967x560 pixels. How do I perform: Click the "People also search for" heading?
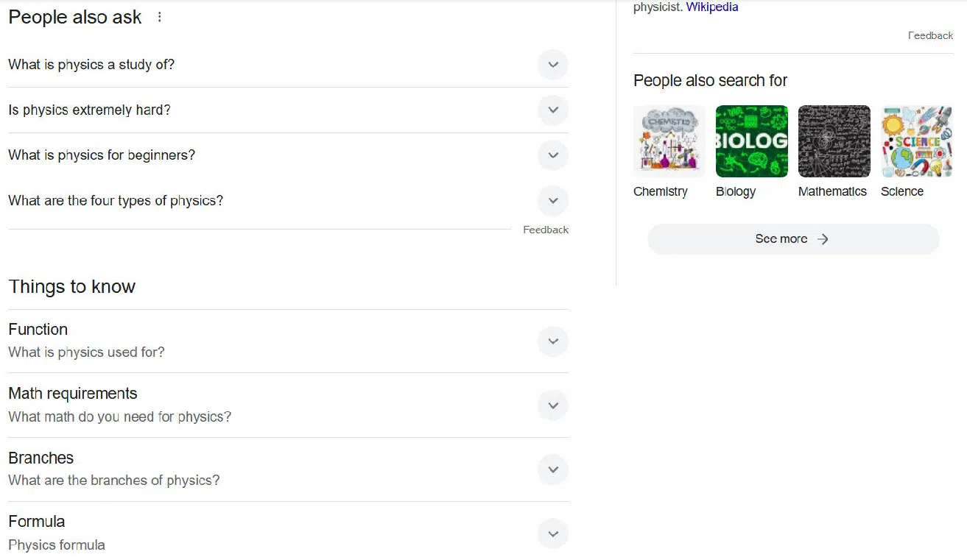click(x=711, y=81)
